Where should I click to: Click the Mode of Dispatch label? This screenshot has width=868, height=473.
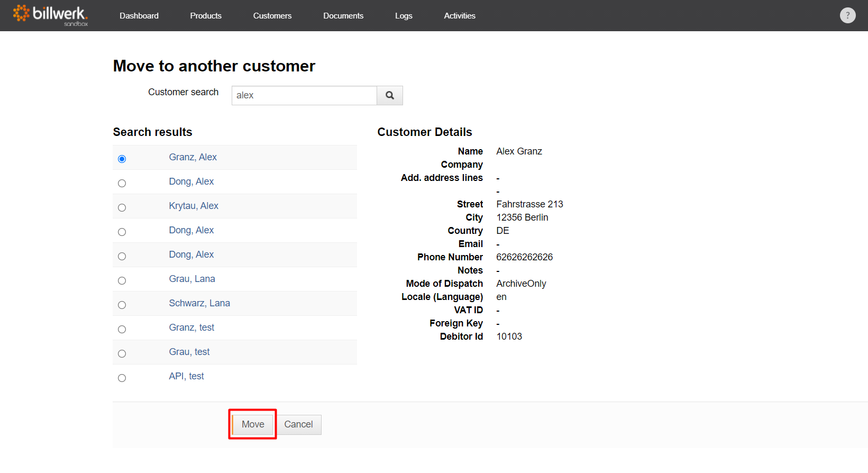[x=444, y=284]
